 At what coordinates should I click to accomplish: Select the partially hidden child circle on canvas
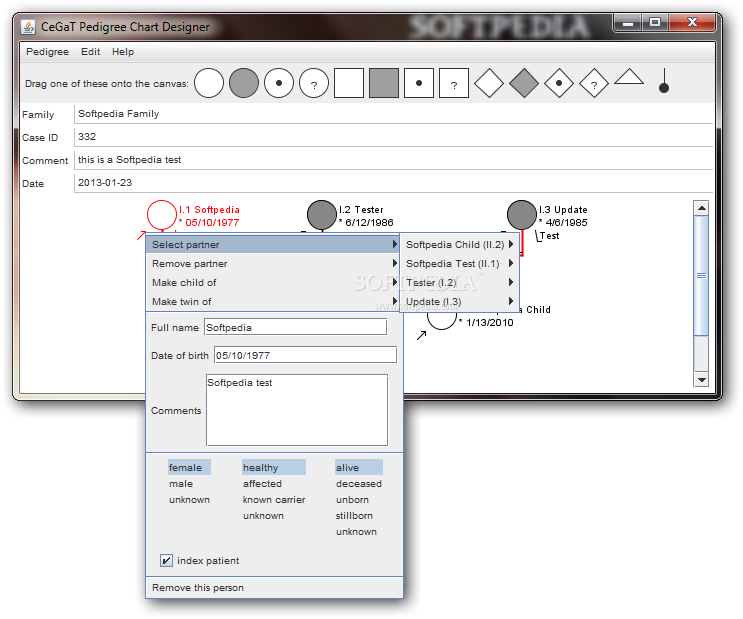tap(441, 320)
